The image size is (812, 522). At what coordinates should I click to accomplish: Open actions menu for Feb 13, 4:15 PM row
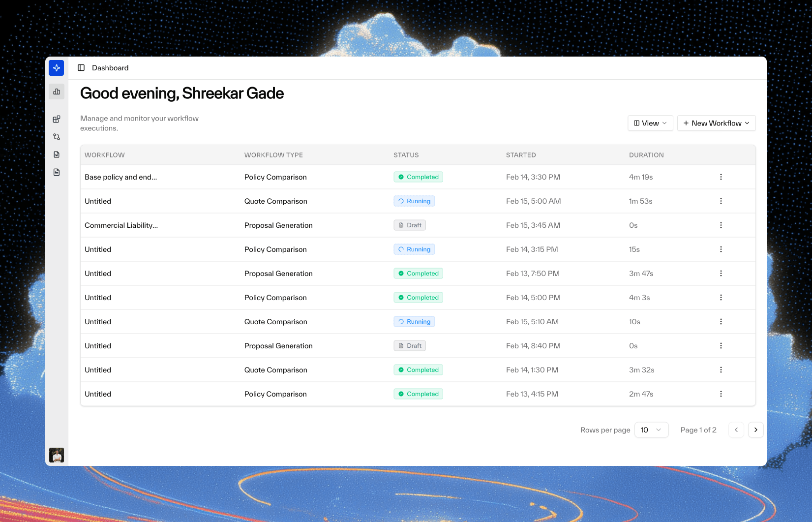click(721, 394)
